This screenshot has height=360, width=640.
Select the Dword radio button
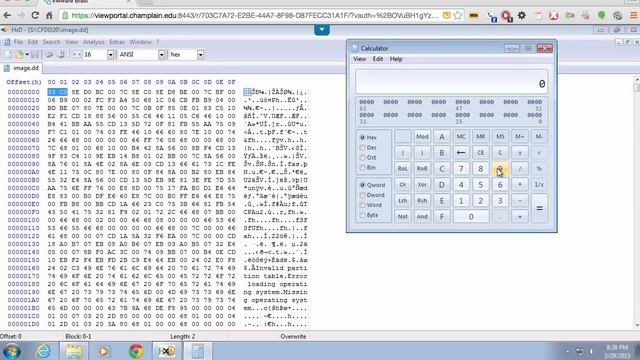(x=372, y=195)
